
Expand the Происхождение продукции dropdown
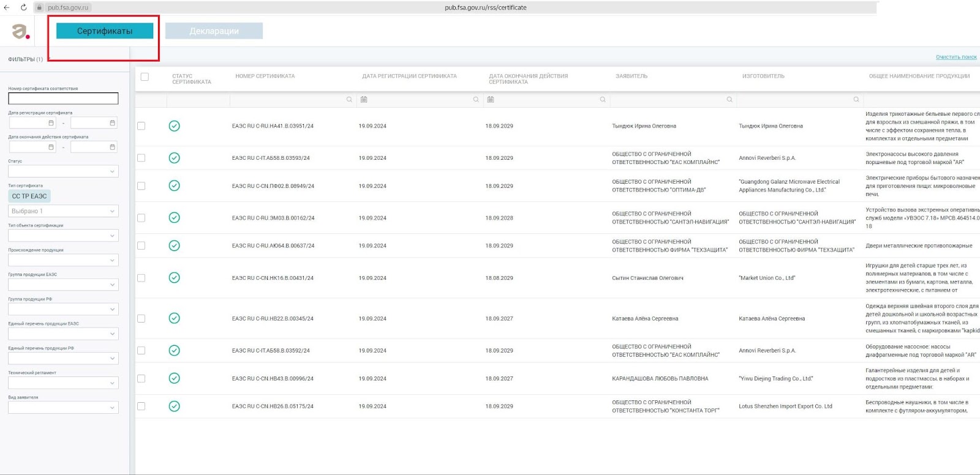[63, 260]
